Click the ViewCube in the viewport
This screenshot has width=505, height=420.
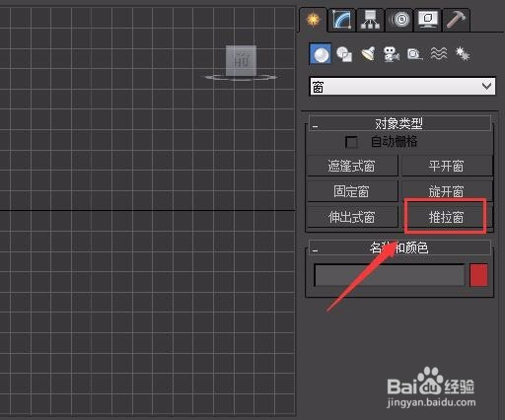tap(241, 61)
